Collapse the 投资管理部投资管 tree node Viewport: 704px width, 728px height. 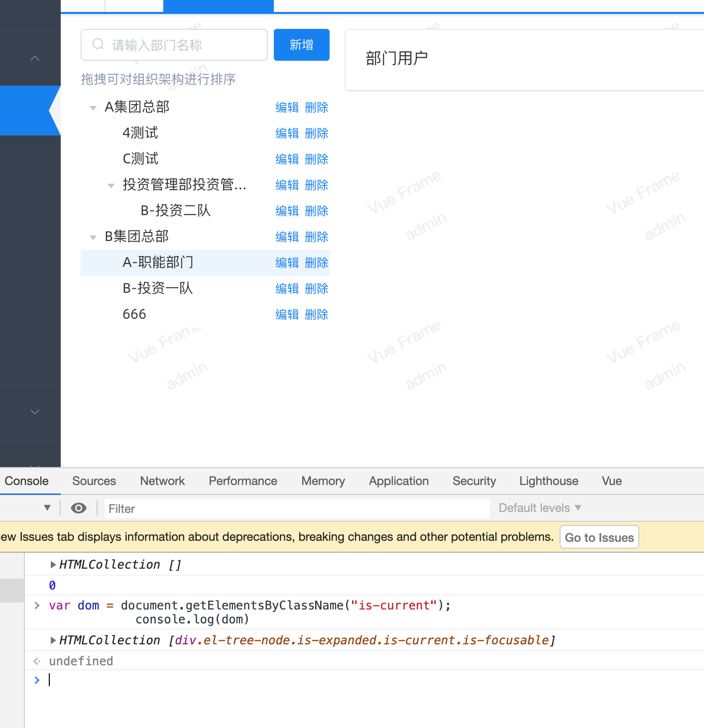tap(111, 185)
